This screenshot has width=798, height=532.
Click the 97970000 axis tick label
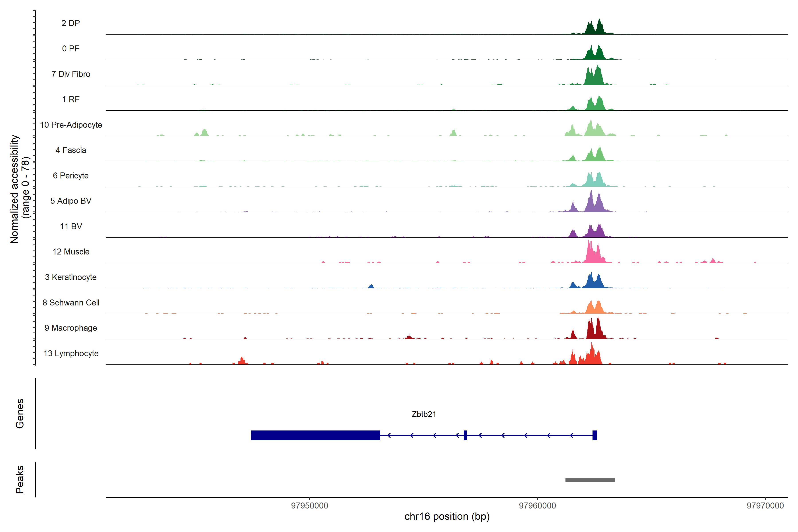(765, 506)
